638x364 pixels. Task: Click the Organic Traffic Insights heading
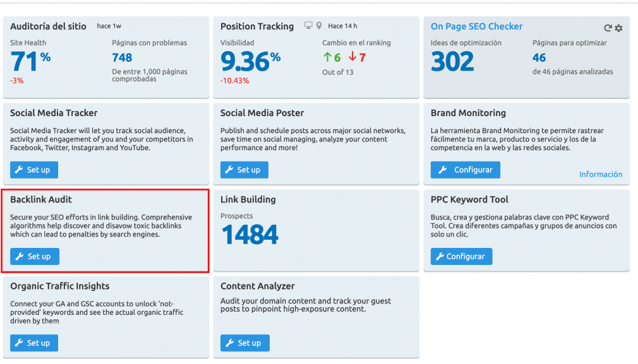click(60, 286)
